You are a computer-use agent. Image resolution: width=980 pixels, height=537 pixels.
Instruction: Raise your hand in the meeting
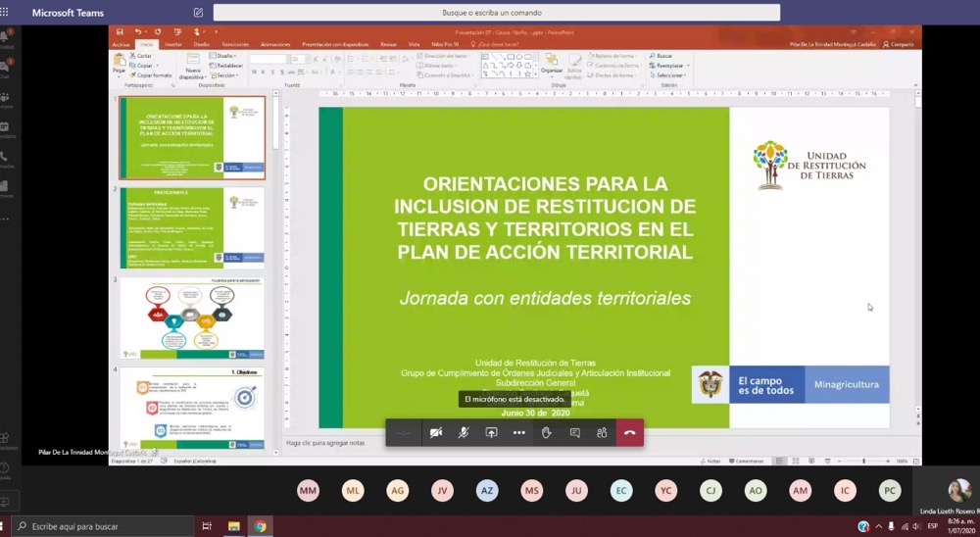(x=546, y=432)
